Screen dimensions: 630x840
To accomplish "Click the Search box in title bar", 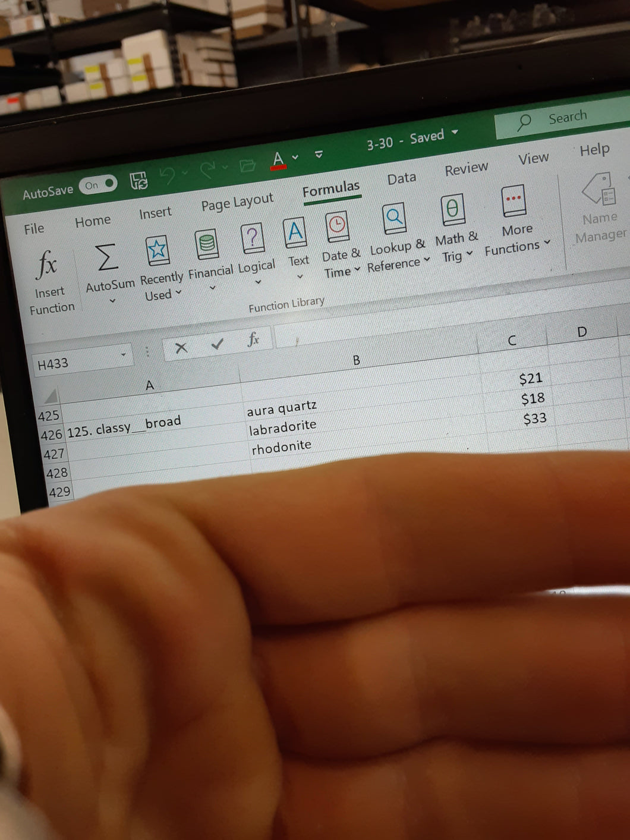I will click(x=562, y=118).
